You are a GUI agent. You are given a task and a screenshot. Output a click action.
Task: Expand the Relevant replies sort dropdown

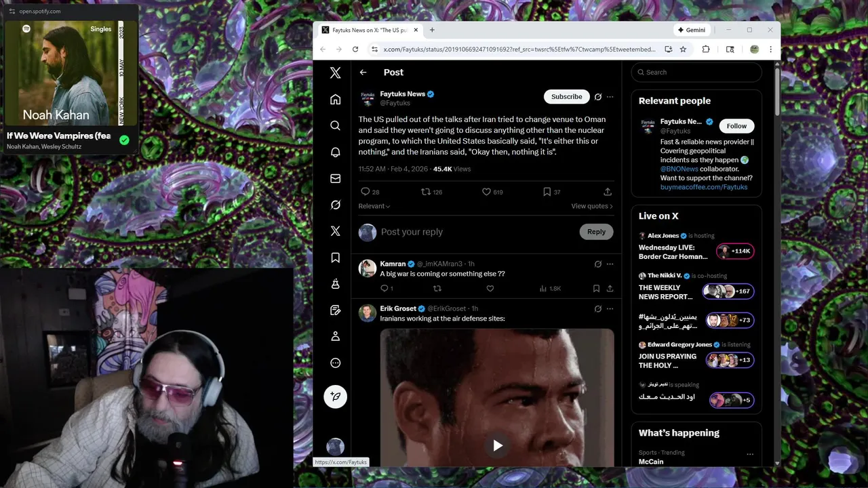(374, 206)
